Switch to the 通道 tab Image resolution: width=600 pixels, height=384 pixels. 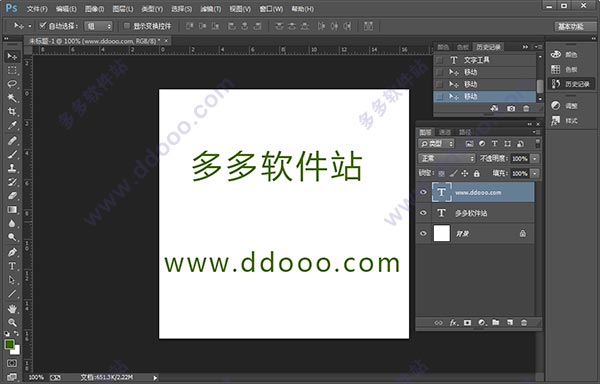click(445, 132)
